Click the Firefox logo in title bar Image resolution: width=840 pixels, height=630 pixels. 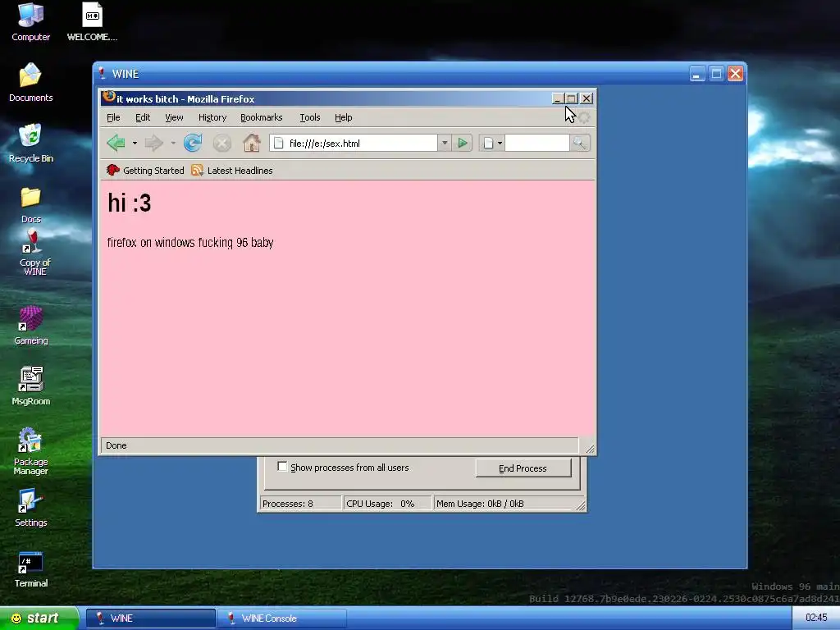109,97
